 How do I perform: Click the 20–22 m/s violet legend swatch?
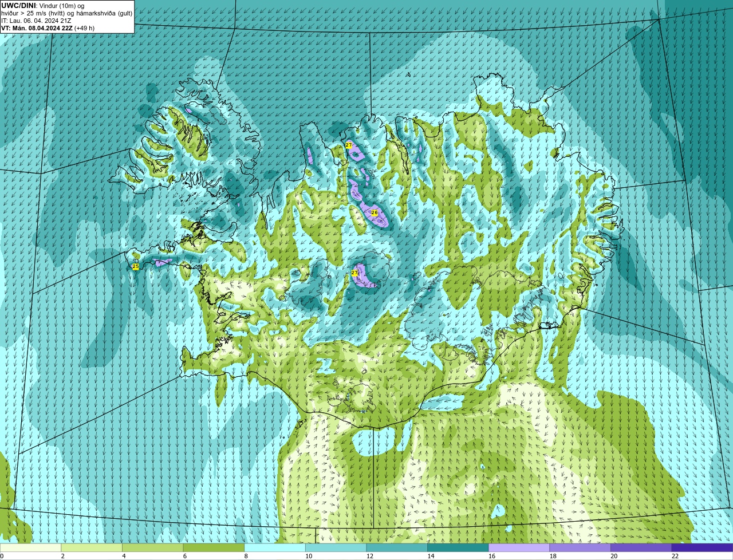pos(641,547)
